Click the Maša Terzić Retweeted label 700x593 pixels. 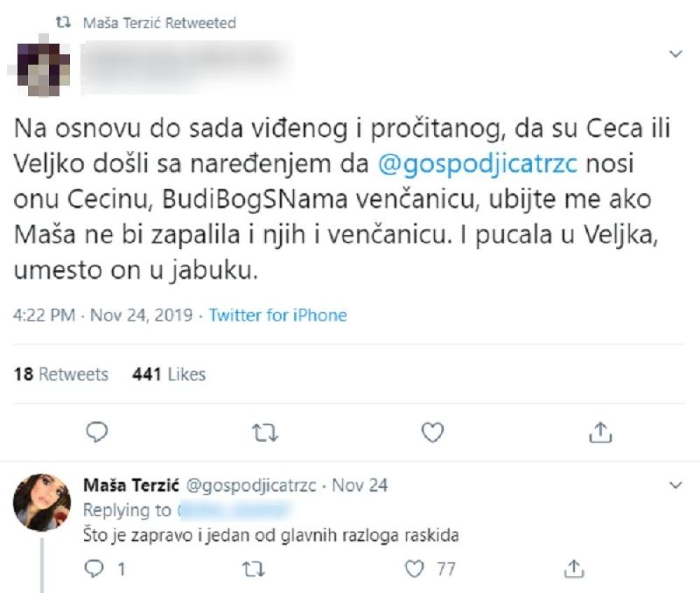pos(159,23)
